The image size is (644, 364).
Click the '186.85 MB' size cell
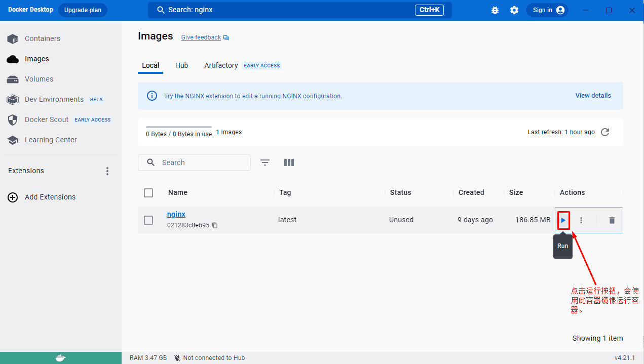point(533,220)
